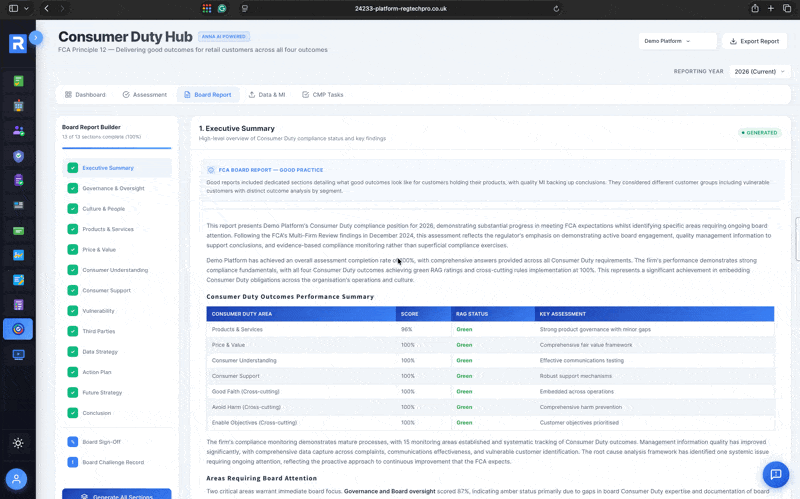Image resolution: width=800 pixels, height=499 pixels.
Task: Open the Demo Platform dropdown
Action: coord(677,41)
